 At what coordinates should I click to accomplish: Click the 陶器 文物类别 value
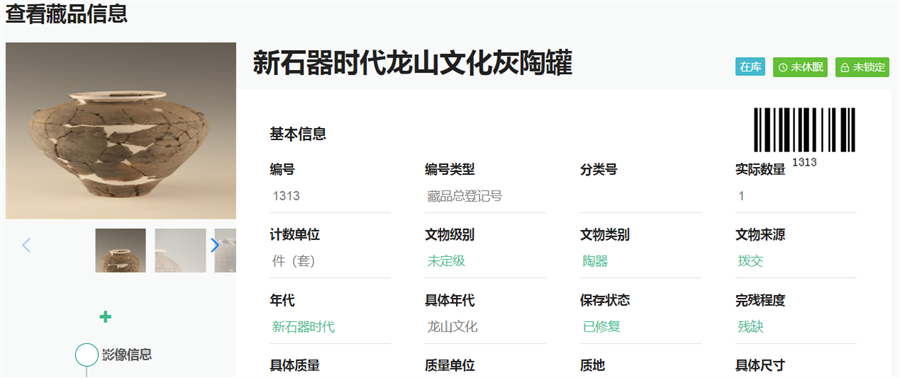(595, 261)
